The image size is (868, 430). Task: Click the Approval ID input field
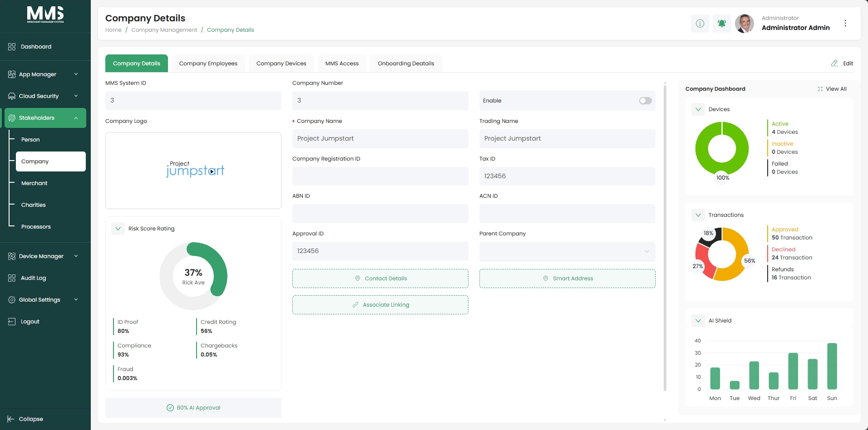click(x=380, y=251)
